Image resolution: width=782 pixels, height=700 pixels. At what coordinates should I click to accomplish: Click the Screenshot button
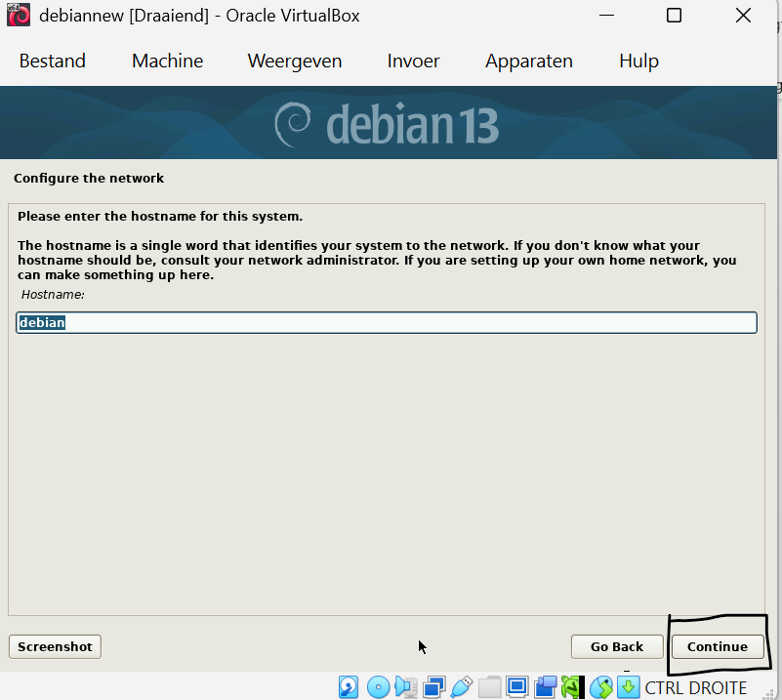coord(55,646)
